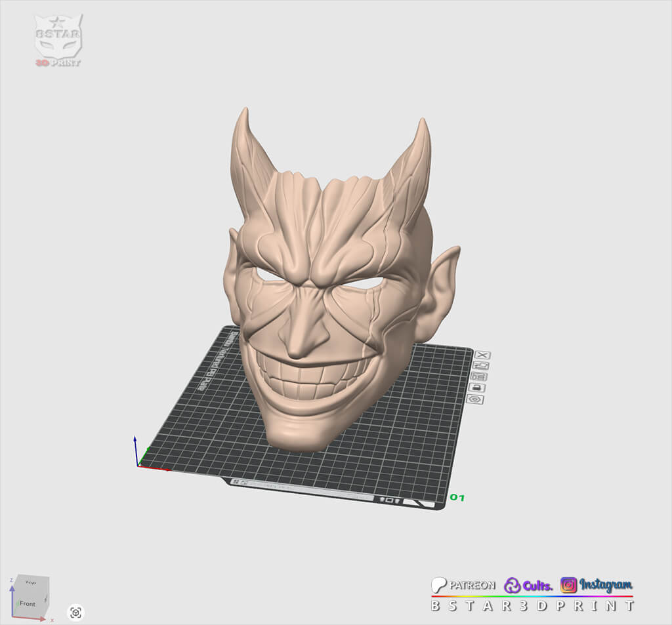Select the Top face of view cube

tap(31, 582)
